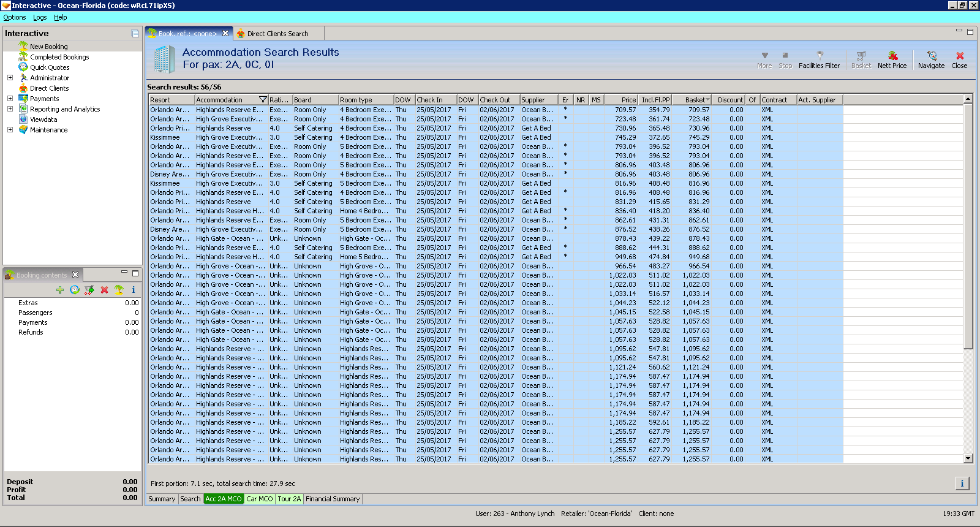This screenshot has height=527, width=980.
Task: Select the Disney Are... row priced 806.96
Action: (x=496, y=174)
